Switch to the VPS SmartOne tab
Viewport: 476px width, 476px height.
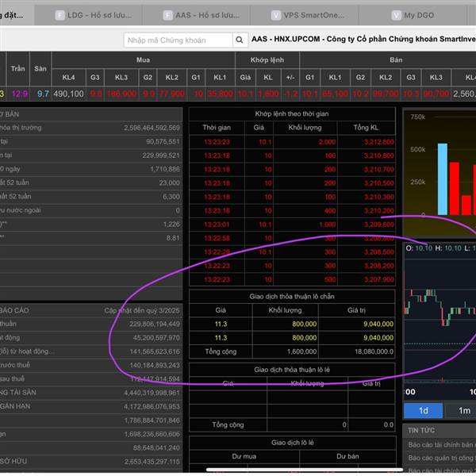[x=309, y=15]
